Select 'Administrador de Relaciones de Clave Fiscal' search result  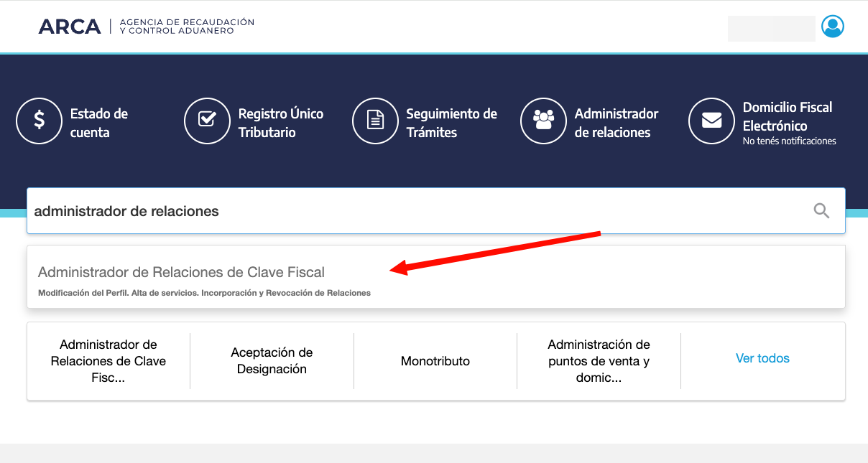(x=436, y=277)
